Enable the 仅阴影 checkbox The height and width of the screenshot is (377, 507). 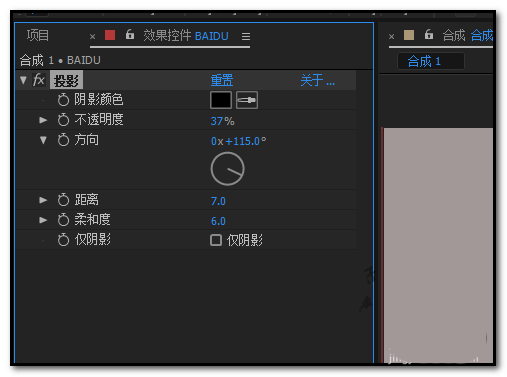216,240
